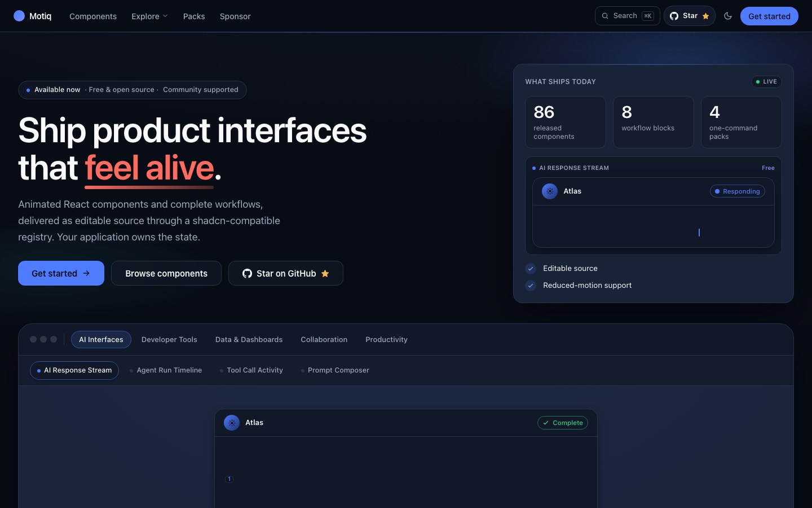The width and height of the screenshot is (812, 508).
Task: Click the Motiq logo in the navbar
Action: pos(32,16)
